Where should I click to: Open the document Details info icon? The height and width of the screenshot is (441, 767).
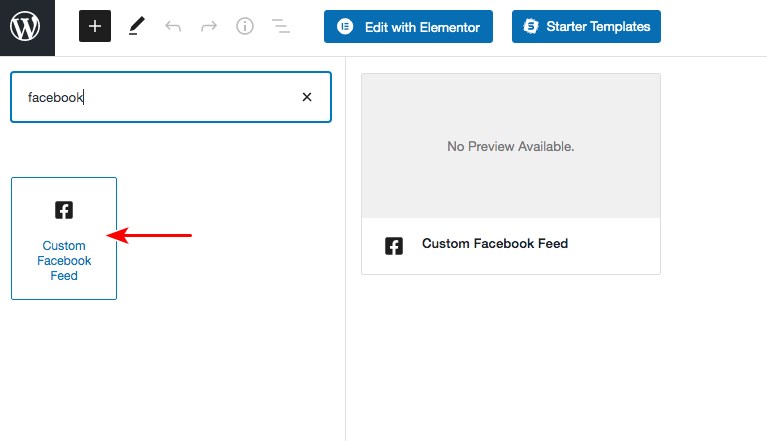(x=245, y=26)
